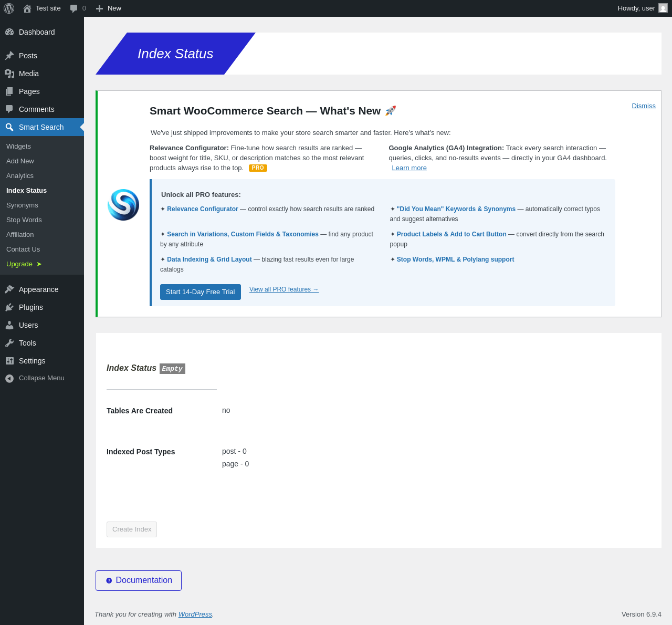Click the Dashboard gauge icon
The height and width of the screenshot is (625, 672).
[x=9, y=32]
